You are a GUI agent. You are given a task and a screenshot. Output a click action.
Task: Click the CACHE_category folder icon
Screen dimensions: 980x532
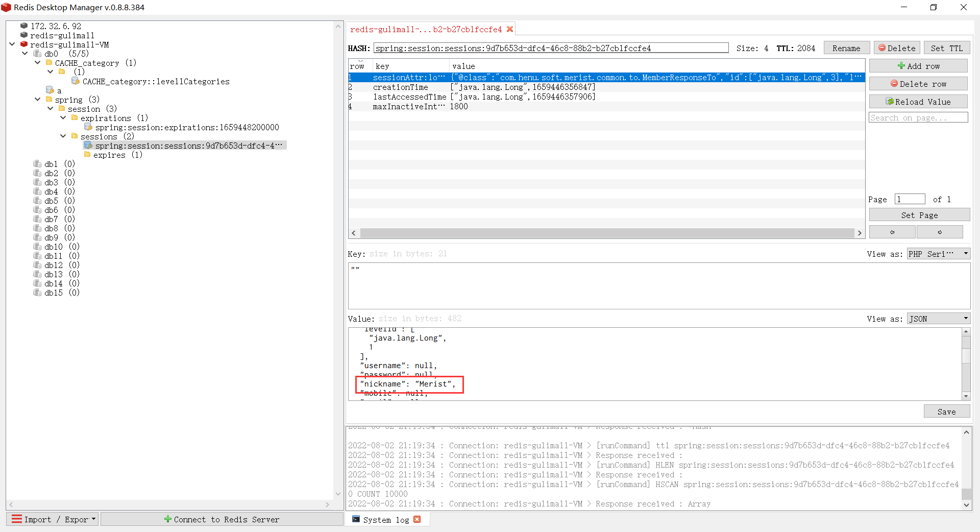pyautogui.click(x=49, y=62)
